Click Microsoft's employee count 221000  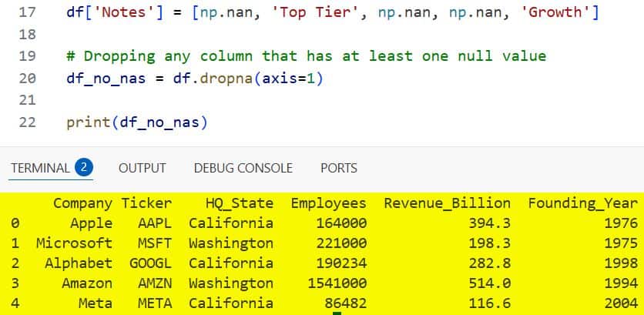[341, 243]
